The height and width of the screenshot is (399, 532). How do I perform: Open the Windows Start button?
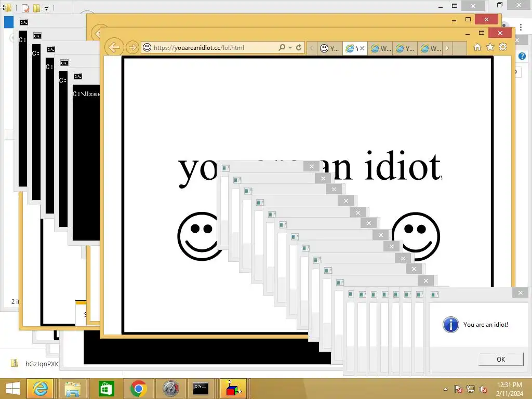point(12,389)
